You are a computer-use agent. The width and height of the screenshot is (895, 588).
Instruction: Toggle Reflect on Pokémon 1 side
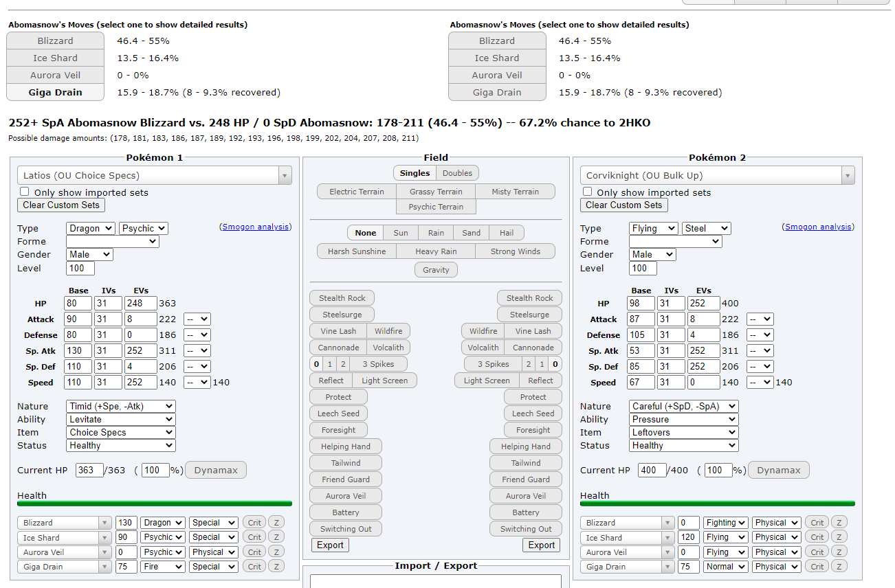point(331,381)
